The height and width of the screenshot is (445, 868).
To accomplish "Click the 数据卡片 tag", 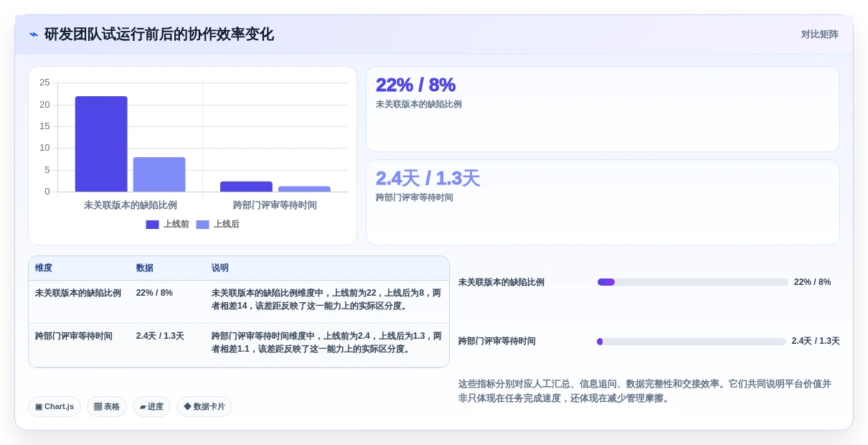I will [x=204, y=406].
